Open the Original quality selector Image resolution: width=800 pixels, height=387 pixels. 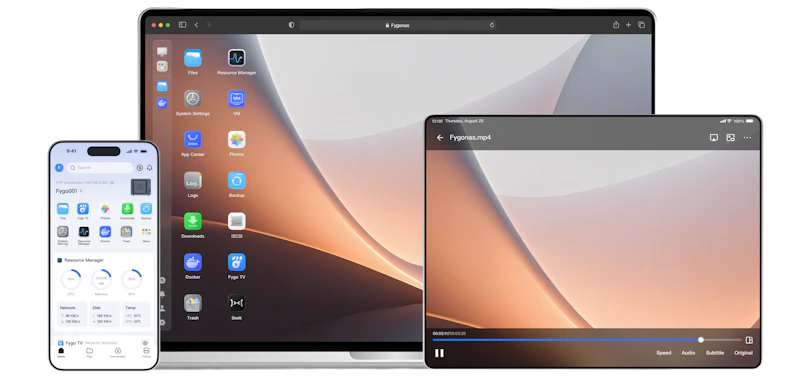coord(743,353)
